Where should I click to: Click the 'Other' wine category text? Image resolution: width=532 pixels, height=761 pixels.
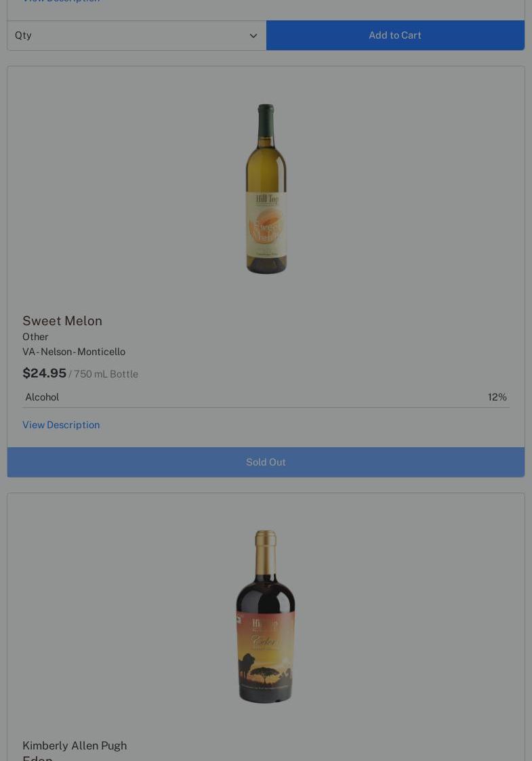coord(35,337)
